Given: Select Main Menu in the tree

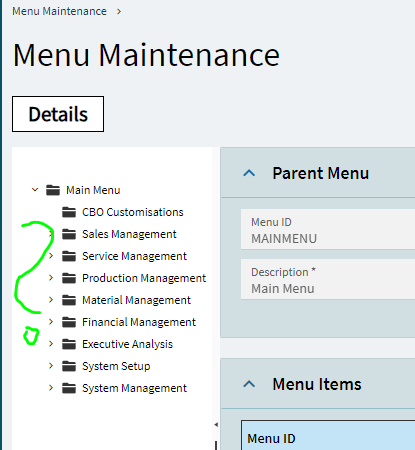Looking at the screenshot, I should 93,190.
